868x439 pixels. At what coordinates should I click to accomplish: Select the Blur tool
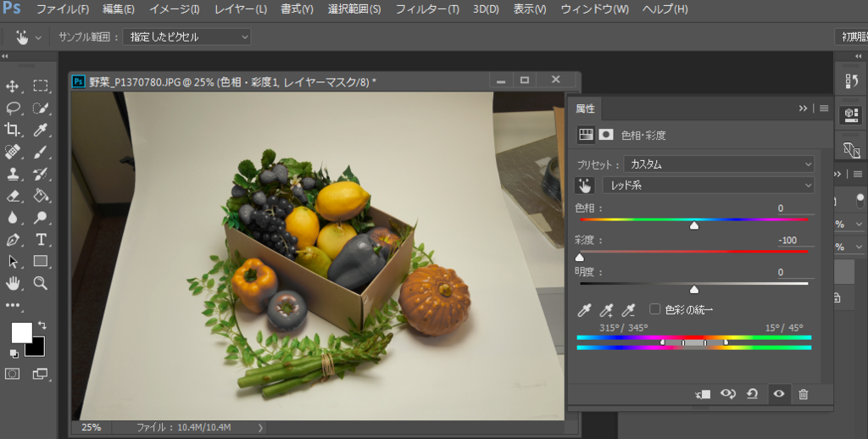pyautogui.click(x=12, y=218)
